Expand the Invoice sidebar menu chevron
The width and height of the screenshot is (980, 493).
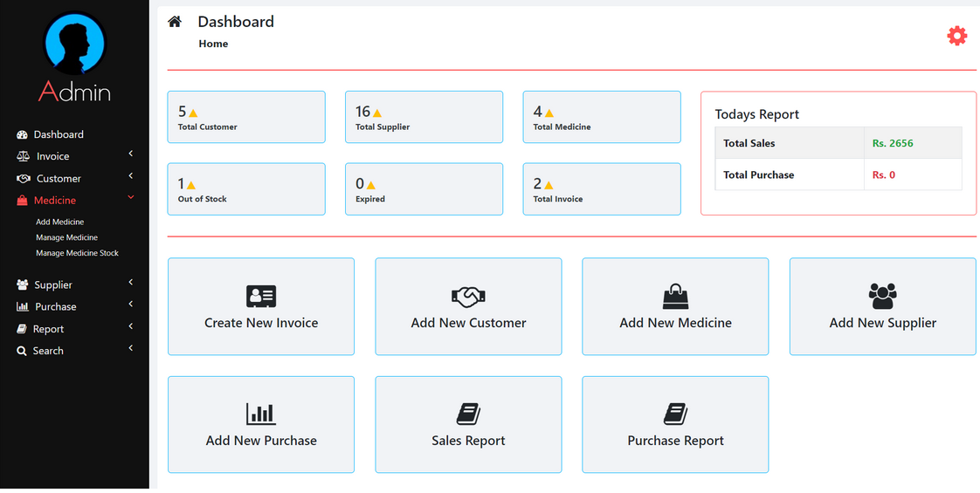click(131, 154)
